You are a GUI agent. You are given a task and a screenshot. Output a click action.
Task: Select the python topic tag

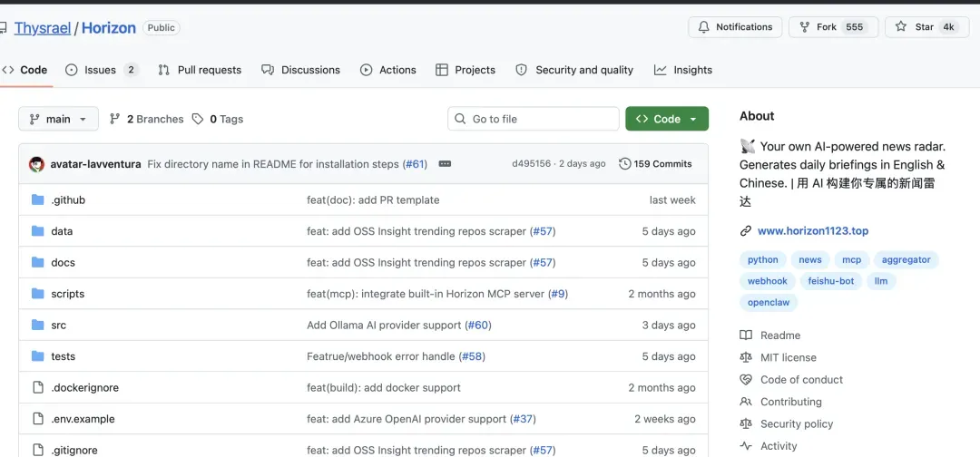pyautogui.click(x=763, y=259)
